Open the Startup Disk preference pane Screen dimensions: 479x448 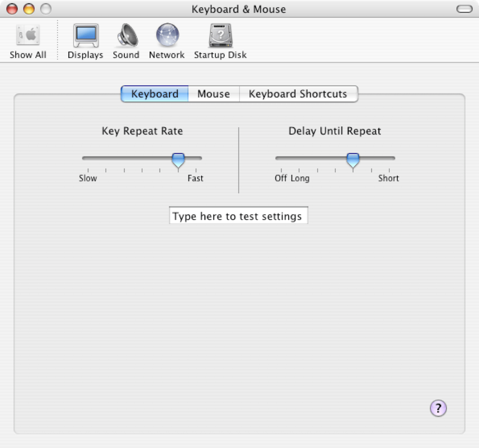coord(220,41)
